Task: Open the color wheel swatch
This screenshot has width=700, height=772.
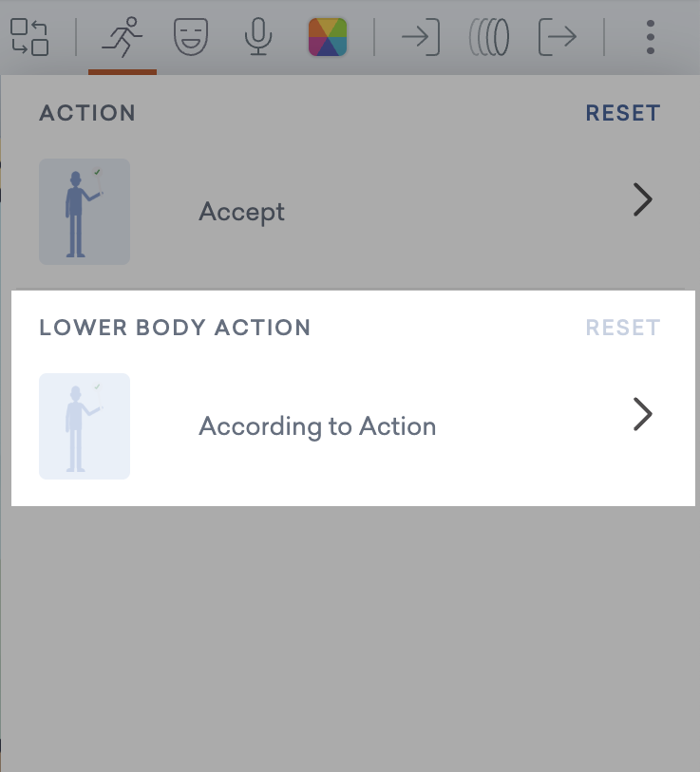Action: click(x=328, y=37)
